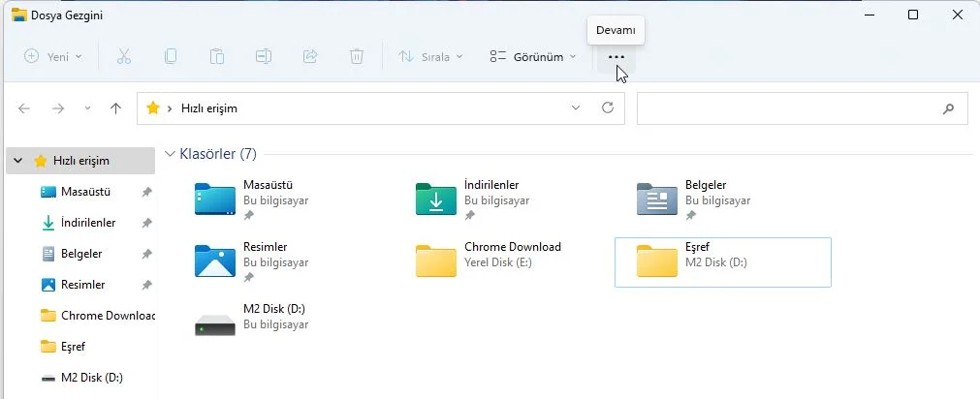
Task: Click the Rename icon in toolbar
Action: pyautogui.click(x=264, y=56)
